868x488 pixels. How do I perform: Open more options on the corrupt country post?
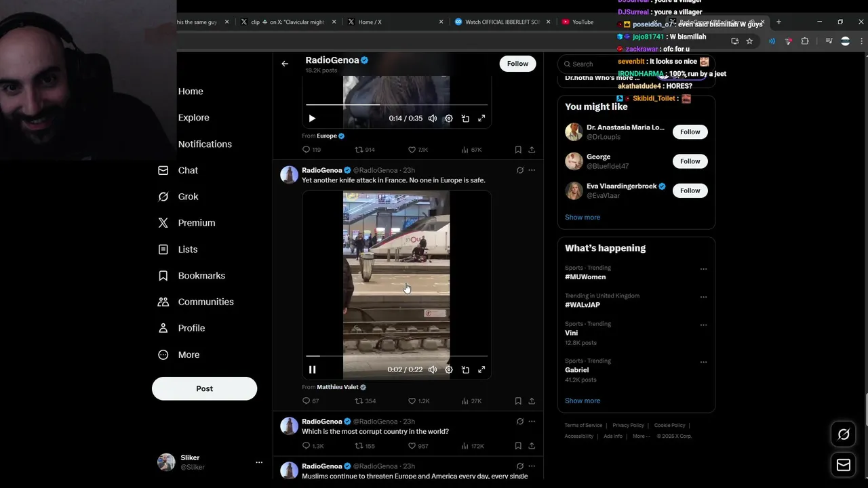532,422
